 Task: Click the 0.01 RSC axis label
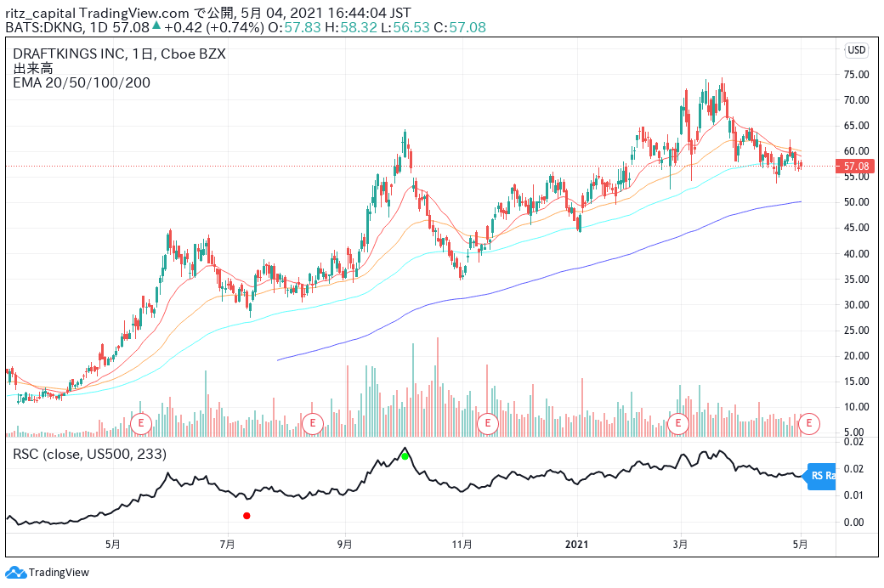click(x=854, y=495)
